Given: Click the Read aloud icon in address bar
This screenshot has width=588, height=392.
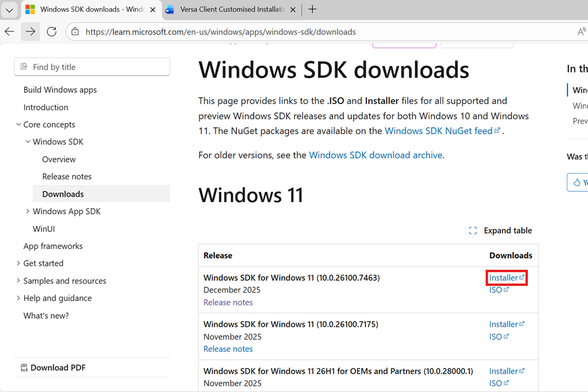Looking at the screenshot, I should coord(582,32).
